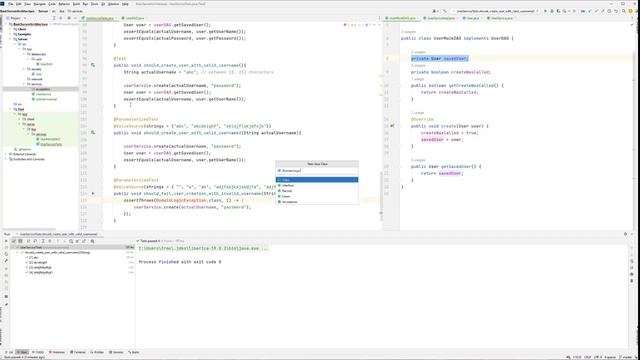
Task: Click the name field in New Java Class popup
Action: pos(317,171)
